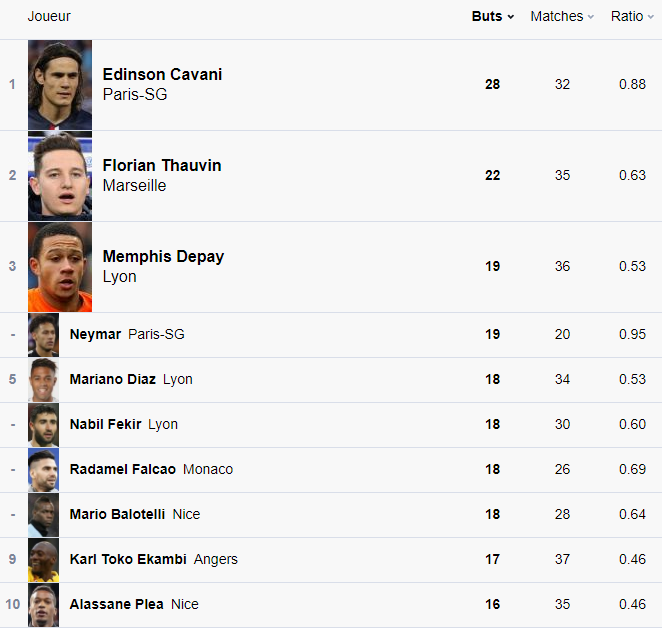
Task: Open Edinson Cavani player link
Action: coord(162,75)
